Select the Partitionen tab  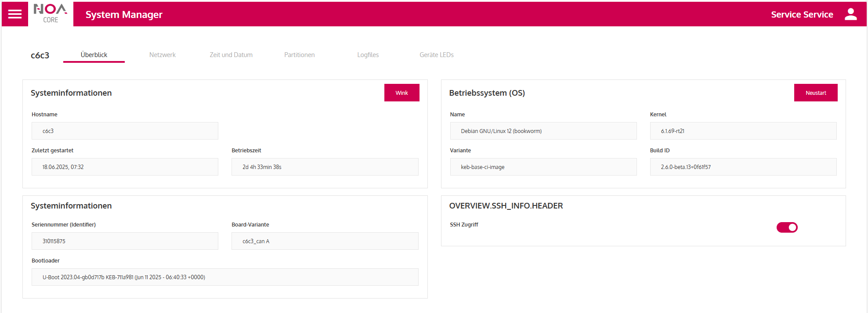tap(300, 55)
